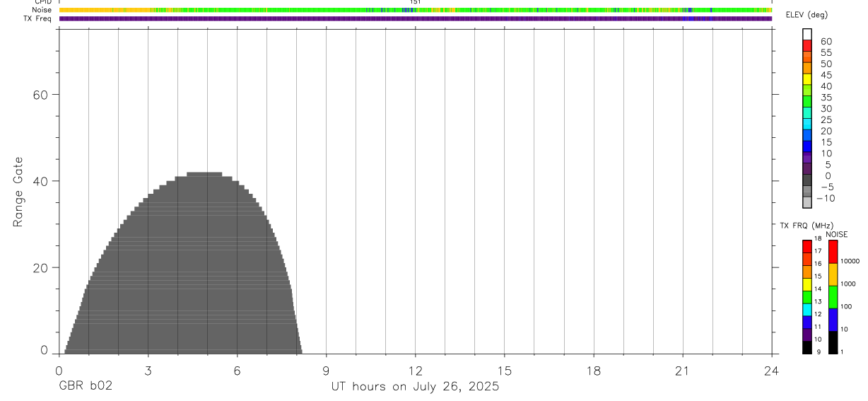Select the white top swatch of the ELEV bar
The height and width of the screenshot is (401, 868).
(807, 34)
